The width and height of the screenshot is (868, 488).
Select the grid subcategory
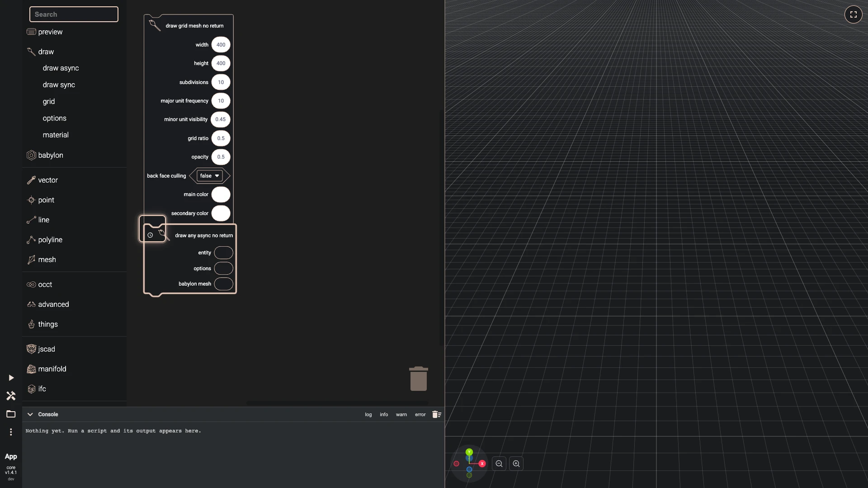point(49,101)
